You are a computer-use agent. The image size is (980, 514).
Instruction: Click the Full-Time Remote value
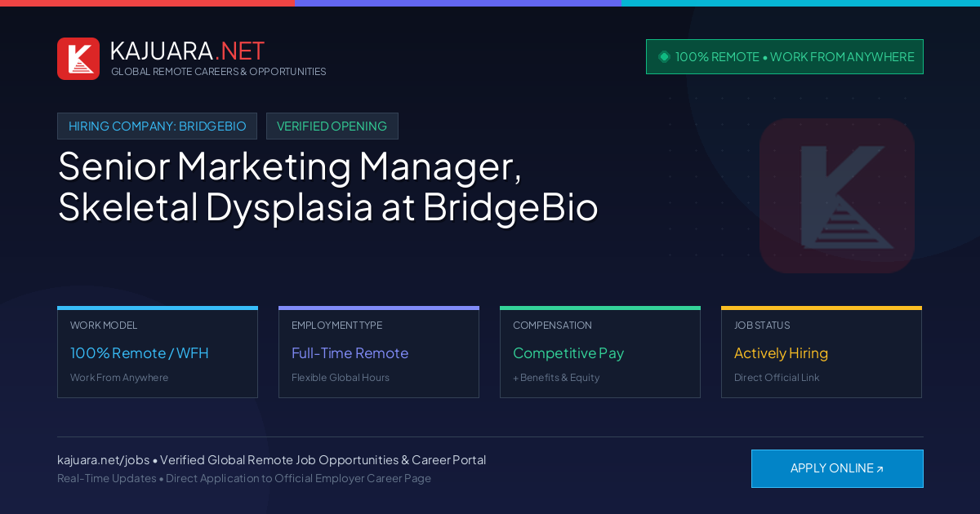[x=350, y=353]
